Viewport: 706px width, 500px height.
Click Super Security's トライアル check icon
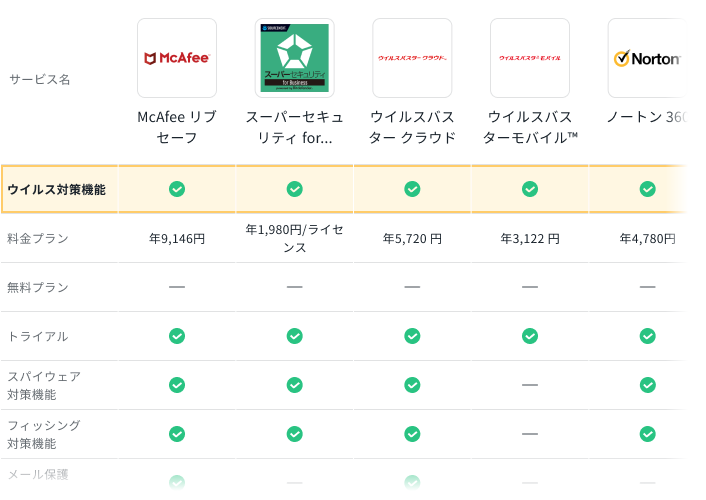tap(294, 336)
